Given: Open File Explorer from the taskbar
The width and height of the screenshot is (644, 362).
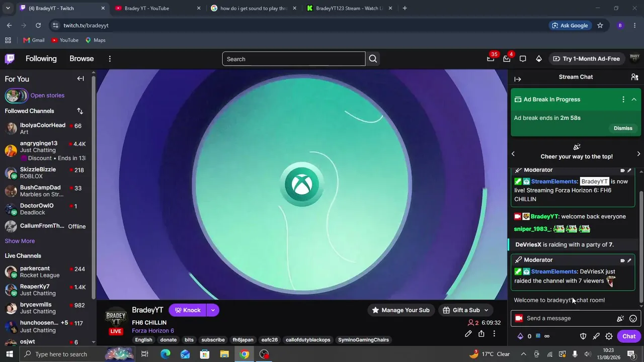Looking at the screenshot, I should coord(224,354).
